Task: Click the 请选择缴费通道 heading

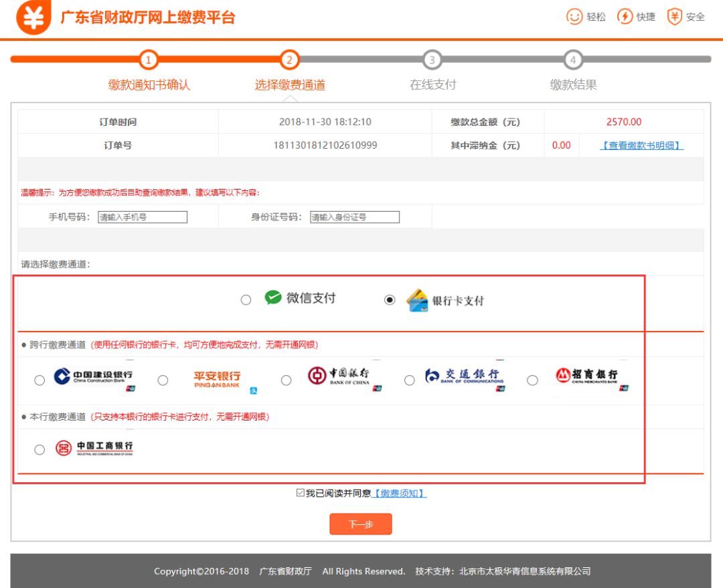Action: click(56, 265)
